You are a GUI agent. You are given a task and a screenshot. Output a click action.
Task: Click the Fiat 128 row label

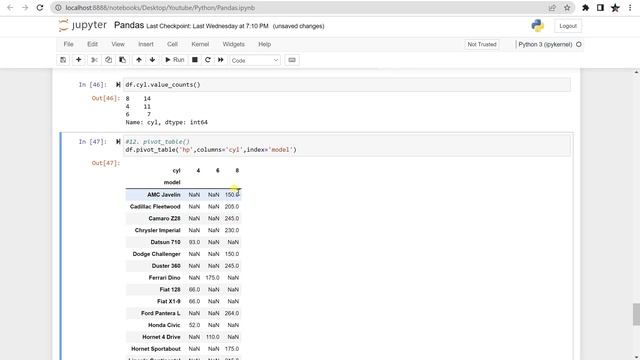170,289
